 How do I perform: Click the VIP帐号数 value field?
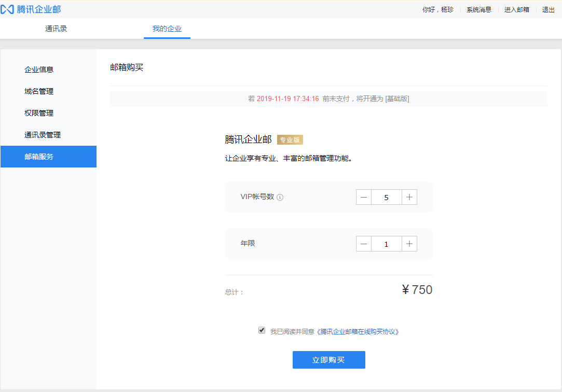click(x=387, y=197)
